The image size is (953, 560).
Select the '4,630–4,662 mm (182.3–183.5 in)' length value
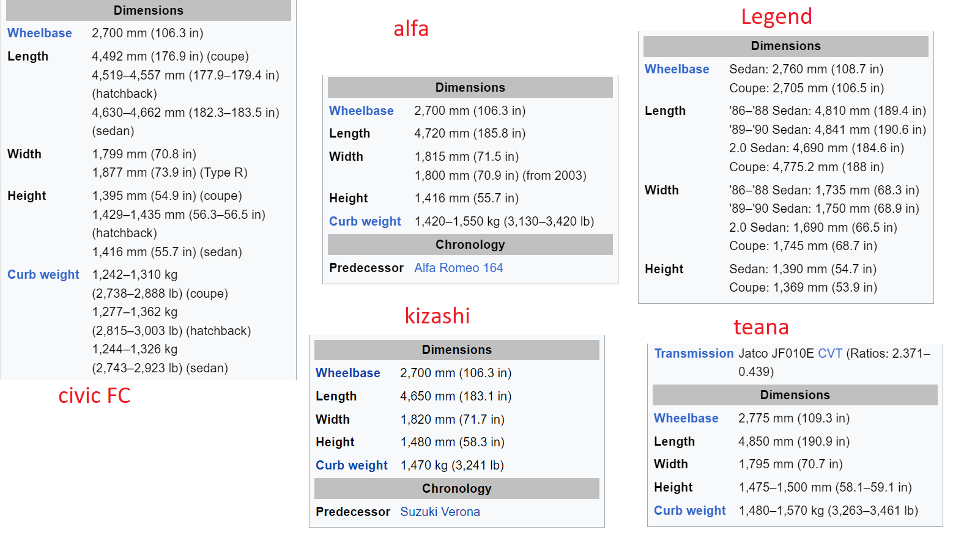tap(186, 112)
